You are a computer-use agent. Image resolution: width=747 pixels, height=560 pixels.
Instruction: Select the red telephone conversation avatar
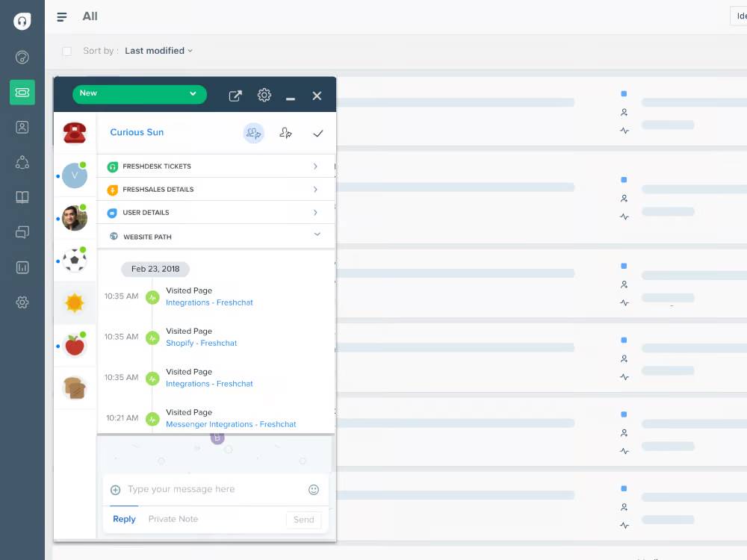[x=75, y=132]
